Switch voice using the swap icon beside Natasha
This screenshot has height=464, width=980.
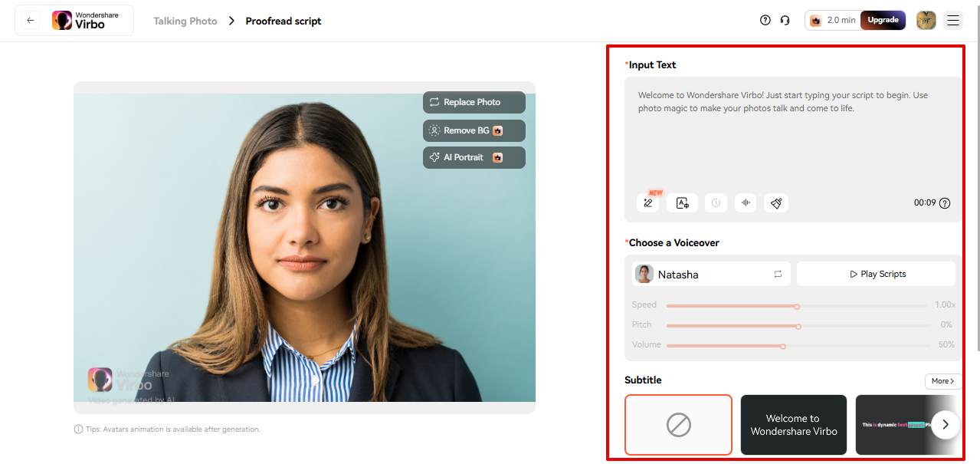[x=778, y=274]
